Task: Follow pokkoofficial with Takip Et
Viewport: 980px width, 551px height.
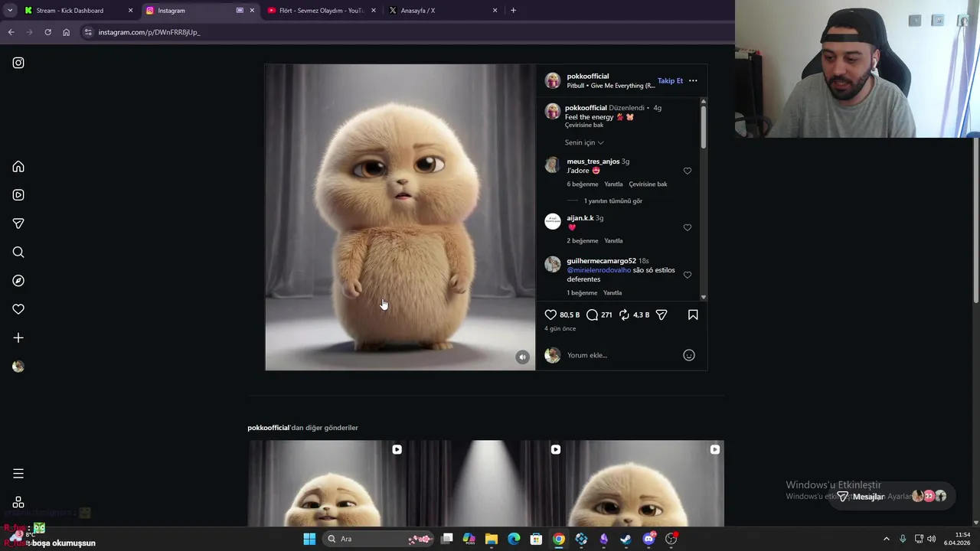Action: click(670, 80)
